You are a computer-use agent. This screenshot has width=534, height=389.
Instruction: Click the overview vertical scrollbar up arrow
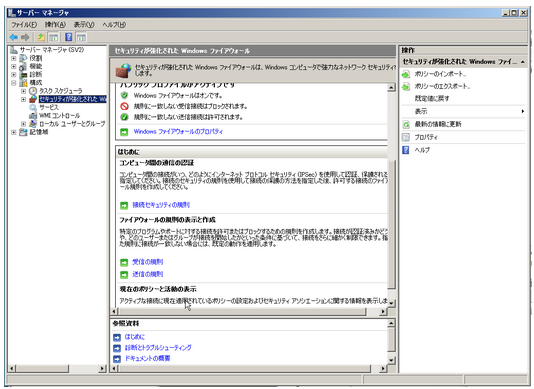(x=391, y=88)
